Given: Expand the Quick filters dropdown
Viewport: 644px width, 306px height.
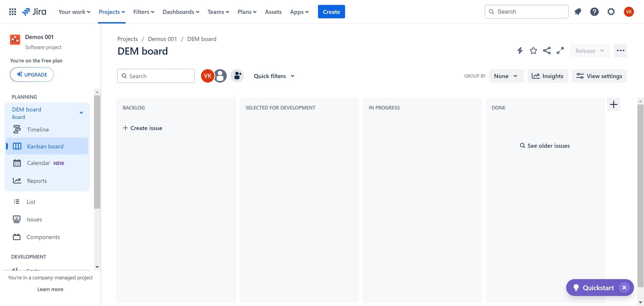Looking at the screenshot, I should 274,76.
